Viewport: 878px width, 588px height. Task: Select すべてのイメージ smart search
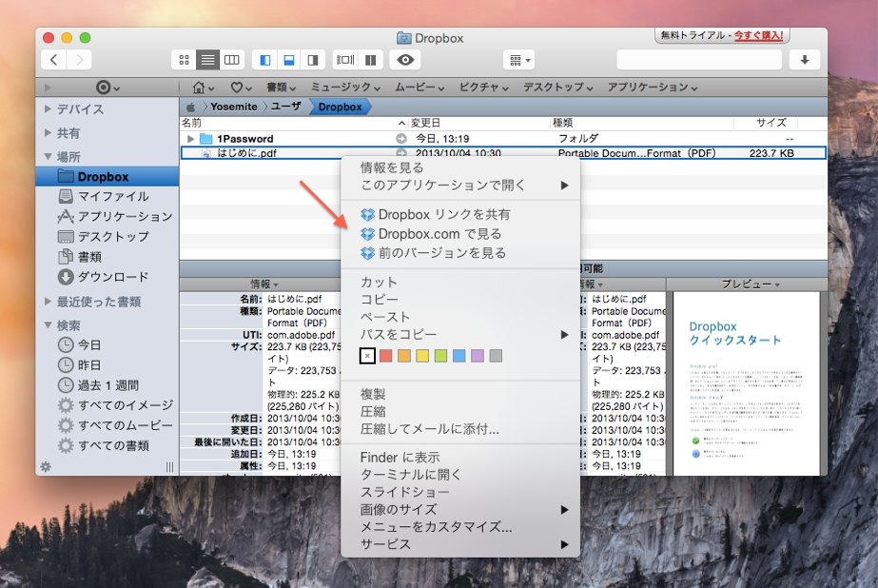tap(107, 405)
